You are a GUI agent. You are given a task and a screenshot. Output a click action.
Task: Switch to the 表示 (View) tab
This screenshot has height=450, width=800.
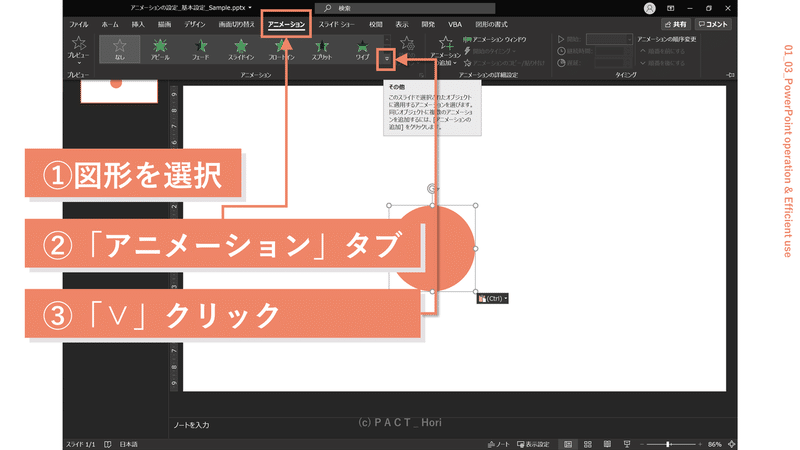(x=402, y=24)
